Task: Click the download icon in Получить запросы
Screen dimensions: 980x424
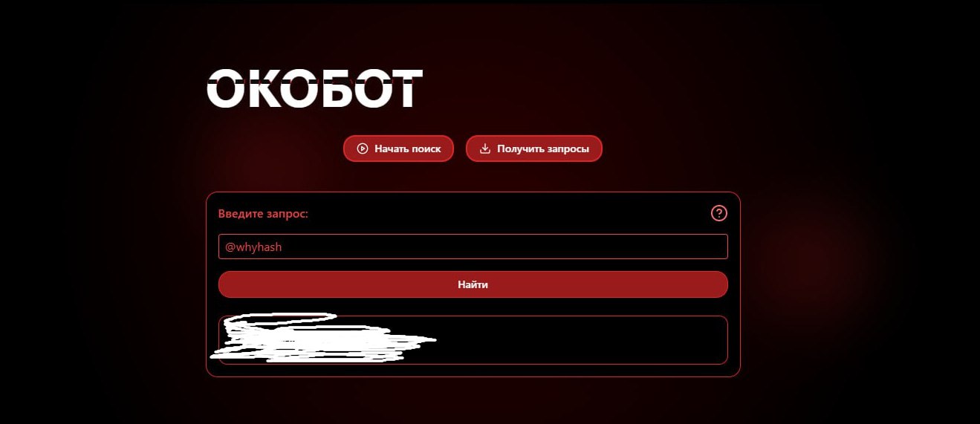Action: (x=485, y=149)
